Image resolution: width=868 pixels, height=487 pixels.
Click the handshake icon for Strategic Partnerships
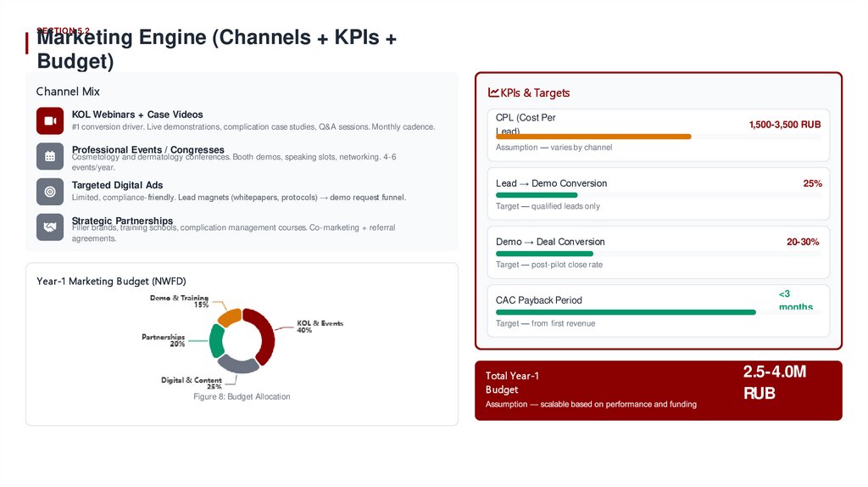coord(50,227)
